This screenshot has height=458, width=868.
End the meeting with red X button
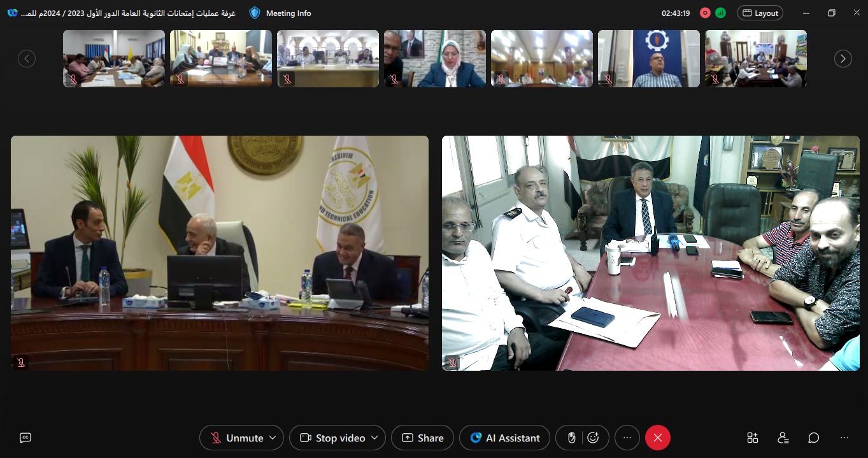pyautogui.click(x=658, y=438)
